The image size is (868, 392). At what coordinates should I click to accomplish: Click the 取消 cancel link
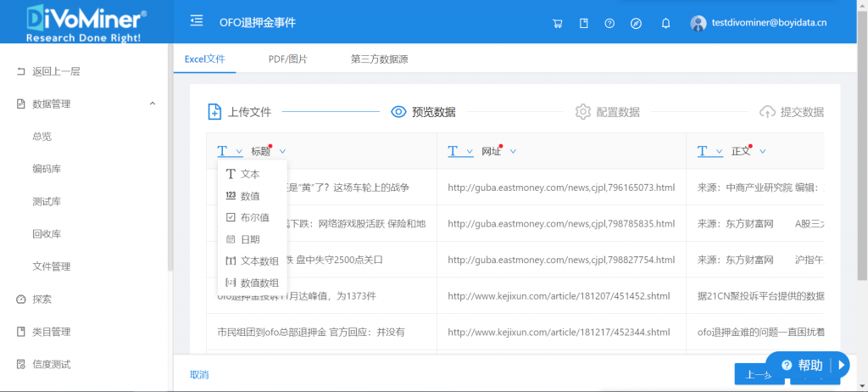click(x=199, y=375)
